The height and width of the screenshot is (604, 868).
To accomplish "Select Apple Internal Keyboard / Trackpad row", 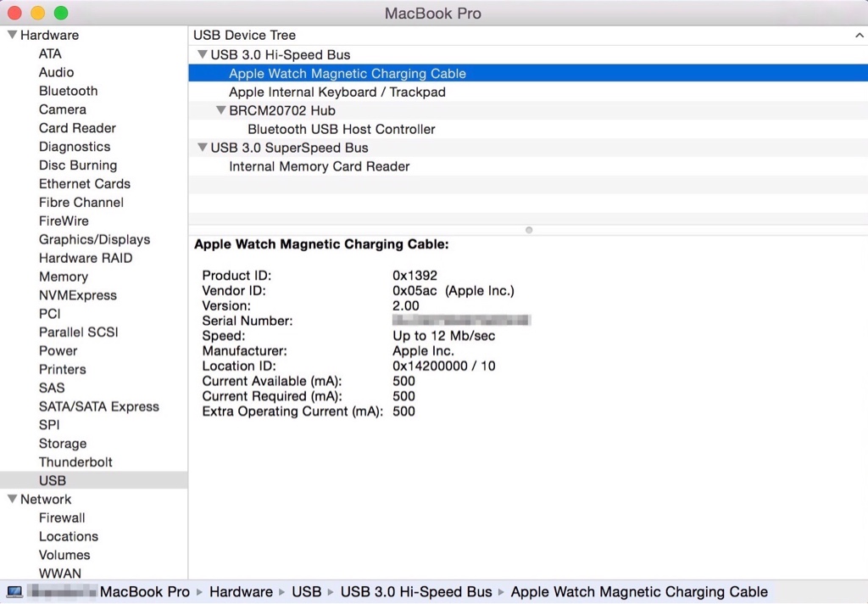I will (x=528, y=92).
